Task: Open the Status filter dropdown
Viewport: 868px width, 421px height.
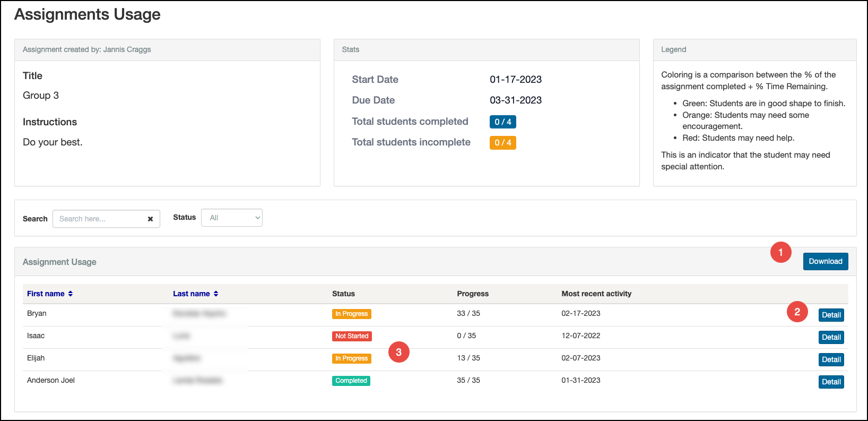Action: 232,218
